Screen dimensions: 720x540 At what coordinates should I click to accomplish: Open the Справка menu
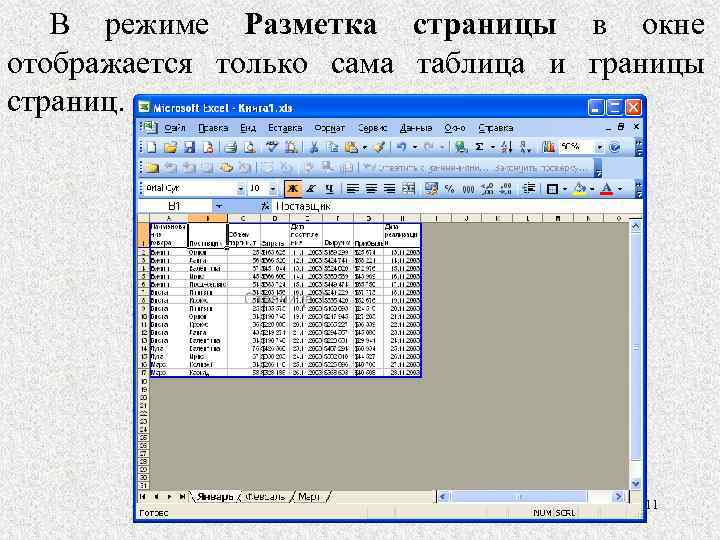click(495, 128)
